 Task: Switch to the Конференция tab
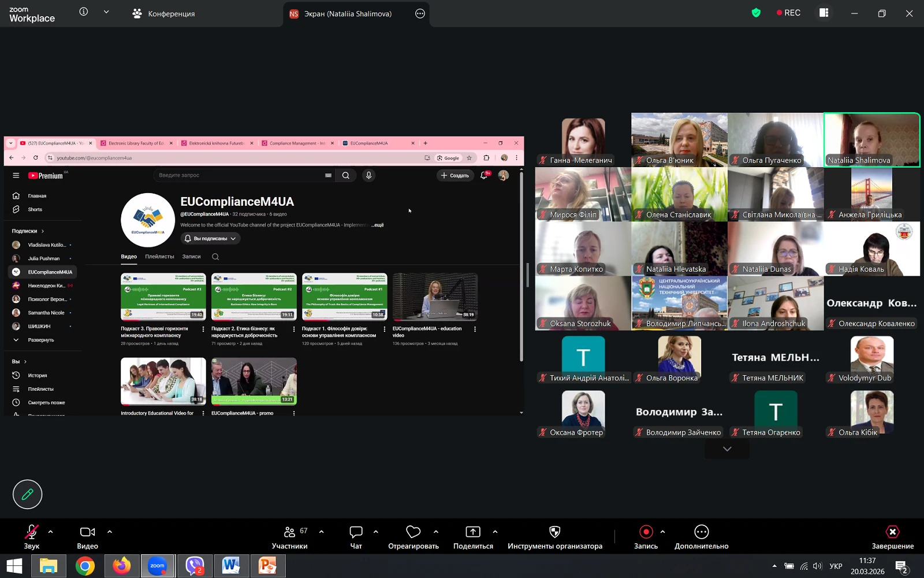164,13
